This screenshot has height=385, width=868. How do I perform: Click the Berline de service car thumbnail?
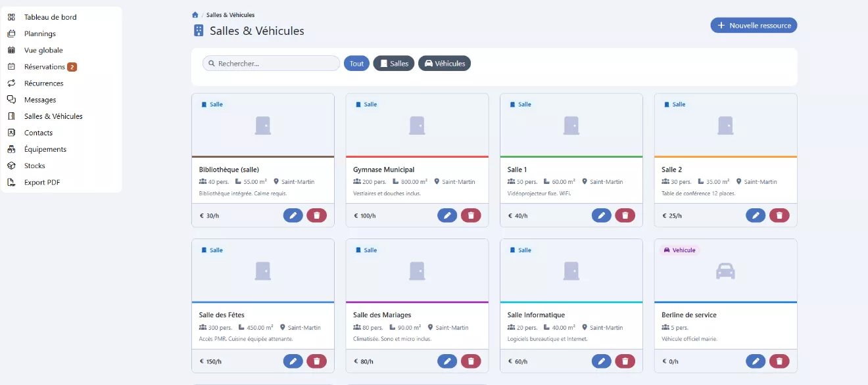pos(725,271)
